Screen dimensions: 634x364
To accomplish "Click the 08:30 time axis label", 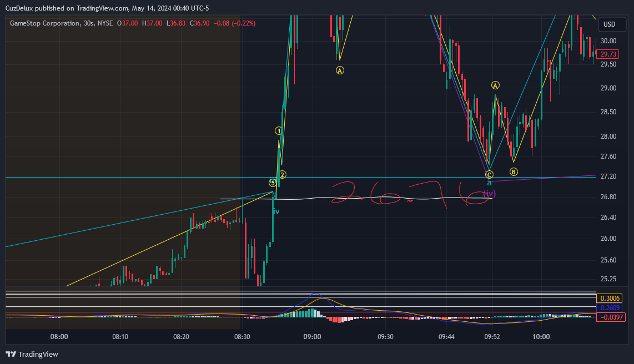I will pyautogui.click(x=242, y=337).
